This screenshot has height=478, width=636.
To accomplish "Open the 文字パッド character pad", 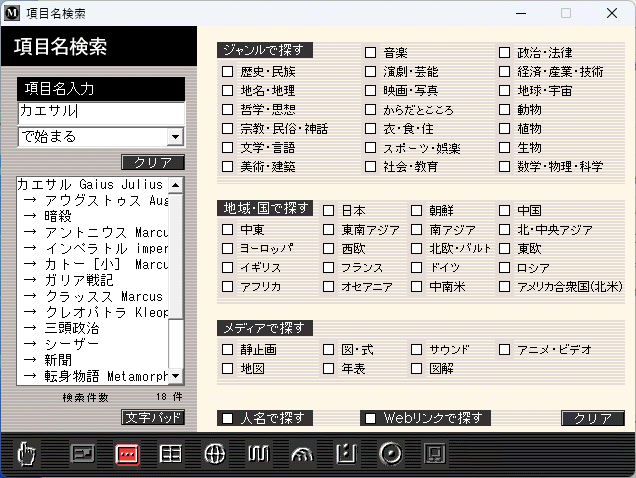I will [x=153, y=416].
